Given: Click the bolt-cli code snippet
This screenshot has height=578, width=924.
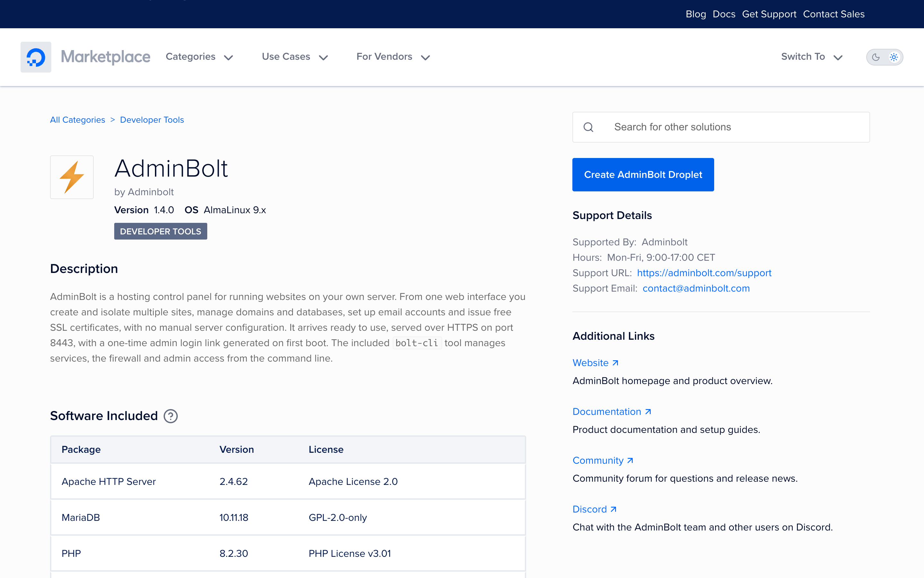Looking at the screenshot, I should [x=417, y=343].
